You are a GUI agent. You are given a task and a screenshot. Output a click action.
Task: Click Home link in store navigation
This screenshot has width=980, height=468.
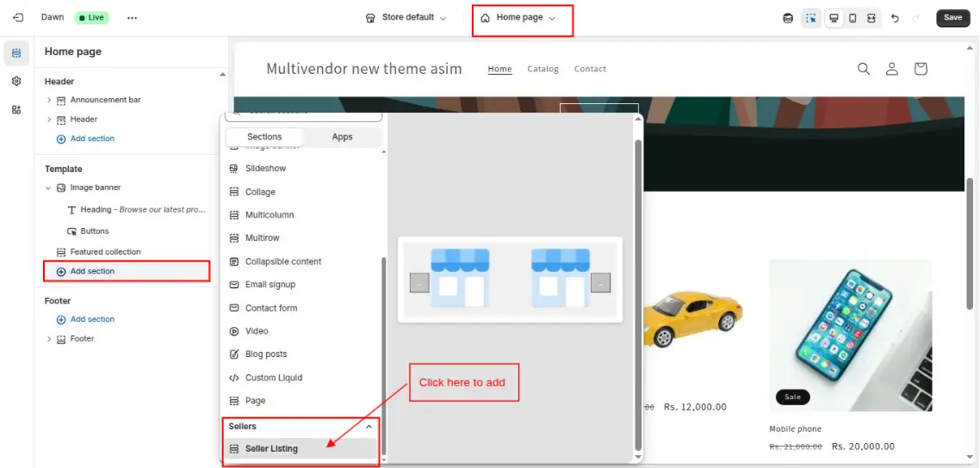coord(500,70)
